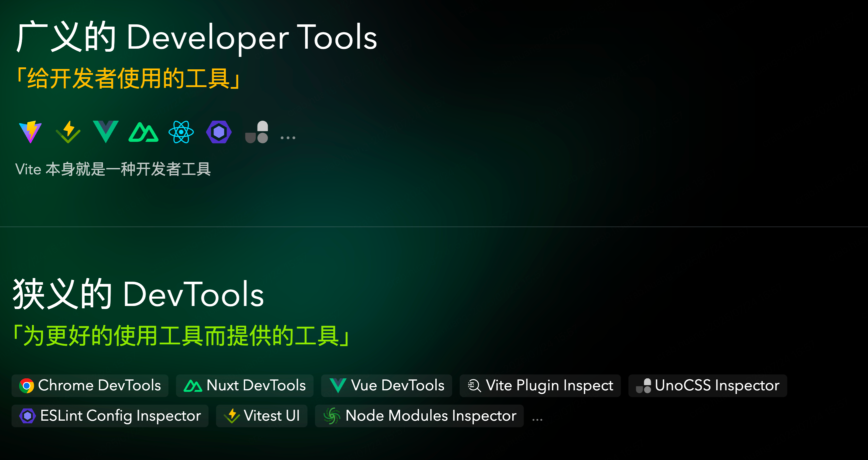Click the ellipsis after the UnoCSS logo row

pos(288,138)
